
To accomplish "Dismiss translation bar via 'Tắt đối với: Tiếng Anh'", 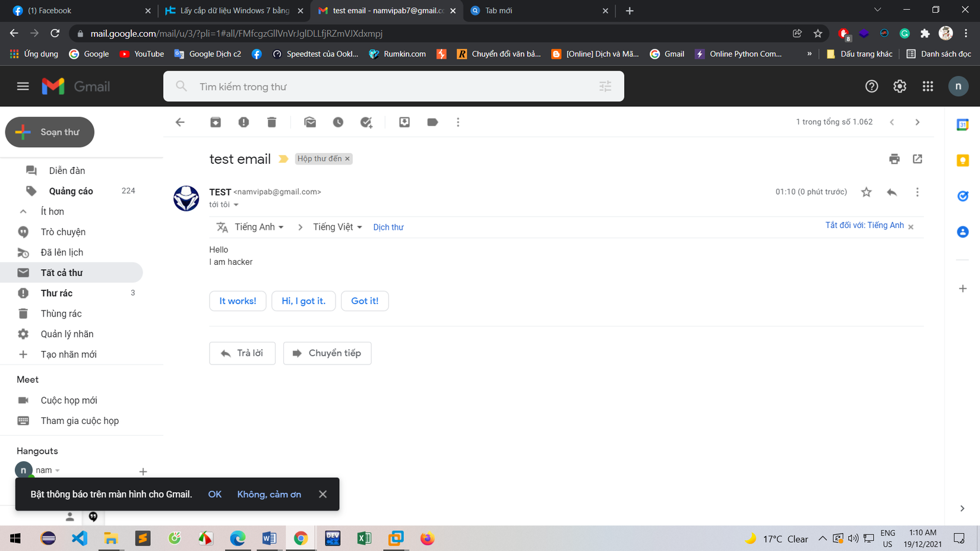I will tap(865, 225).
